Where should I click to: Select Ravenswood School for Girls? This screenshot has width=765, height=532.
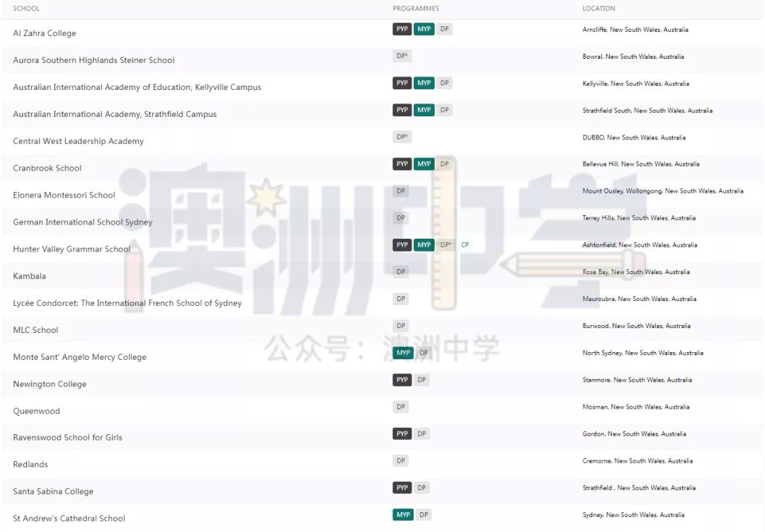68,437
